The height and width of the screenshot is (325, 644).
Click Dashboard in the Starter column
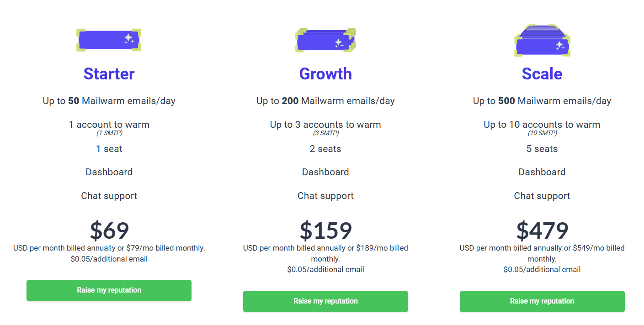pyautogui.click(x=109, y=172)
